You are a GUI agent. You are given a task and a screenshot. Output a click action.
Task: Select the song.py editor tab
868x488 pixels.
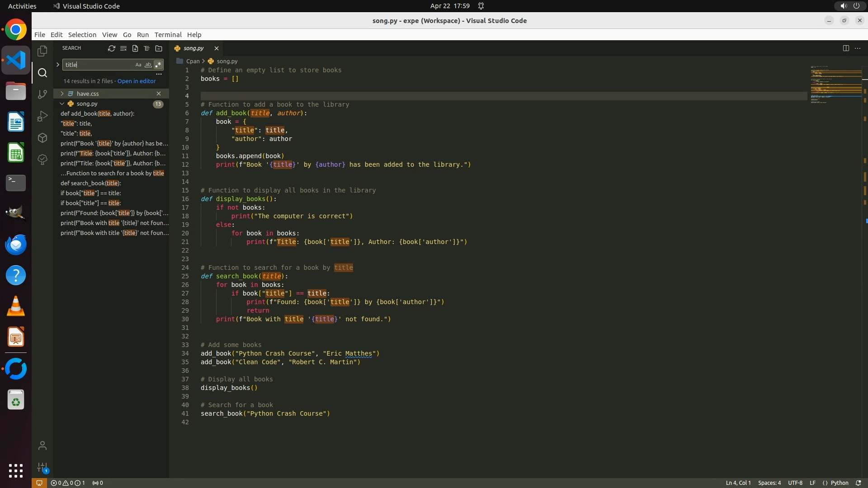193,48
